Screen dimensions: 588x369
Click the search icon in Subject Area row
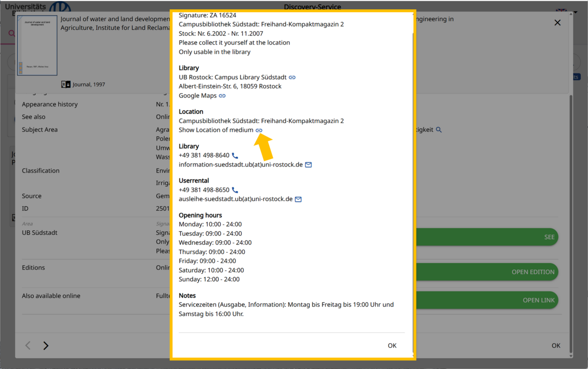(x=439, y=130)
